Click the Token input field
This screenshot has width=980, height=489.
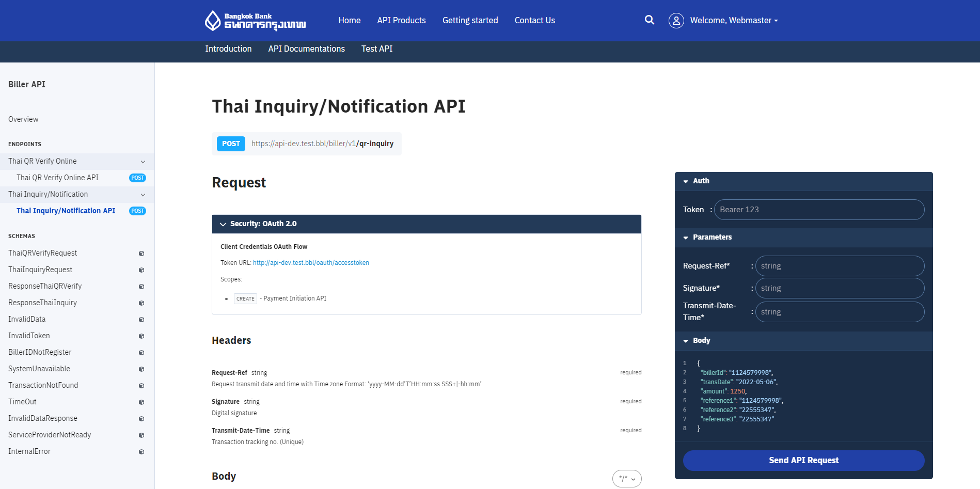tap(819, 210)
